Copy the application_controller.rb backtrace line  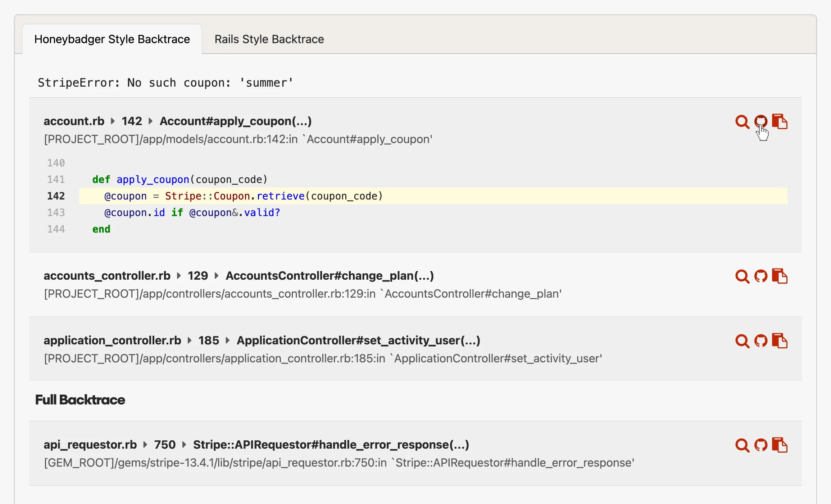(x=780, y=342)
